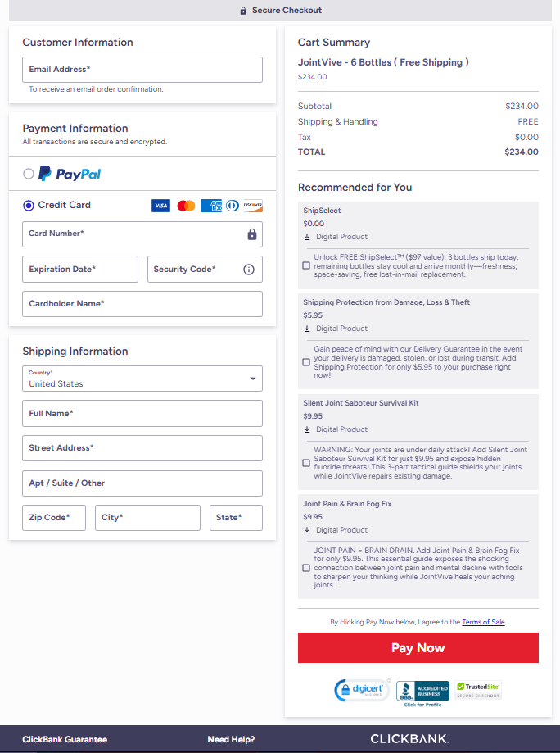This screenshot has height=753, width=560.
Task: Click the BBB Accredited Business profile badge
Action: click(422, 691)
